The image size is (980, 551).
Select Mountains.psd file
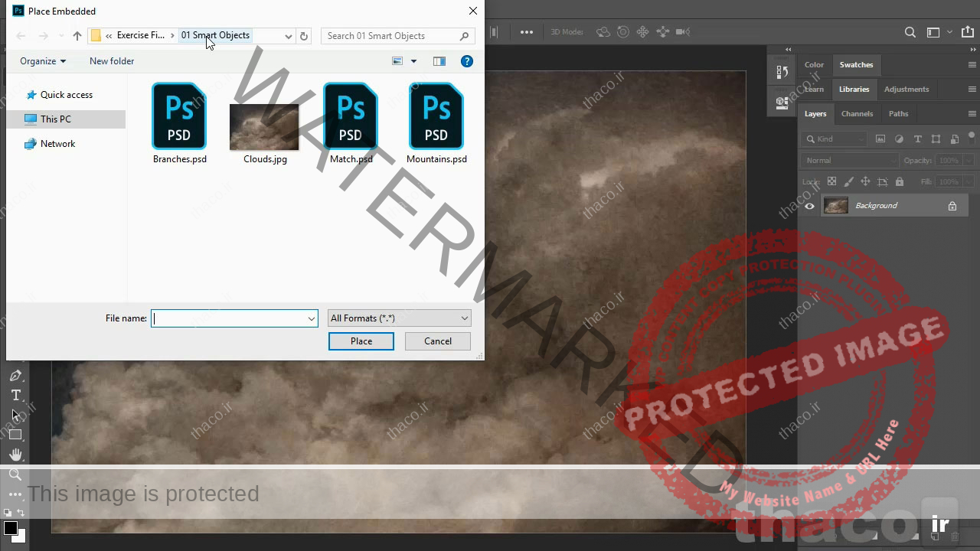click(436, 124)
